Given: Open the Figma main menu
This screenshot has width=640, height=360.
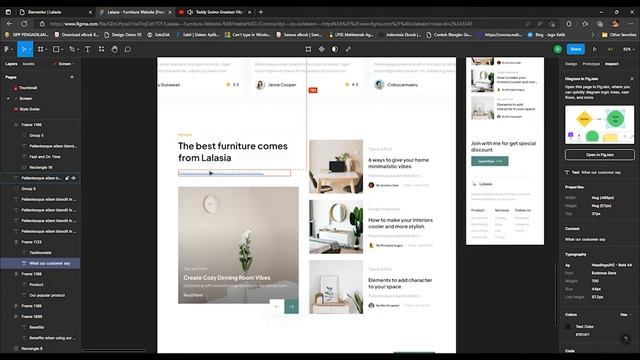Looking at the screenshot, I should 7,49.
